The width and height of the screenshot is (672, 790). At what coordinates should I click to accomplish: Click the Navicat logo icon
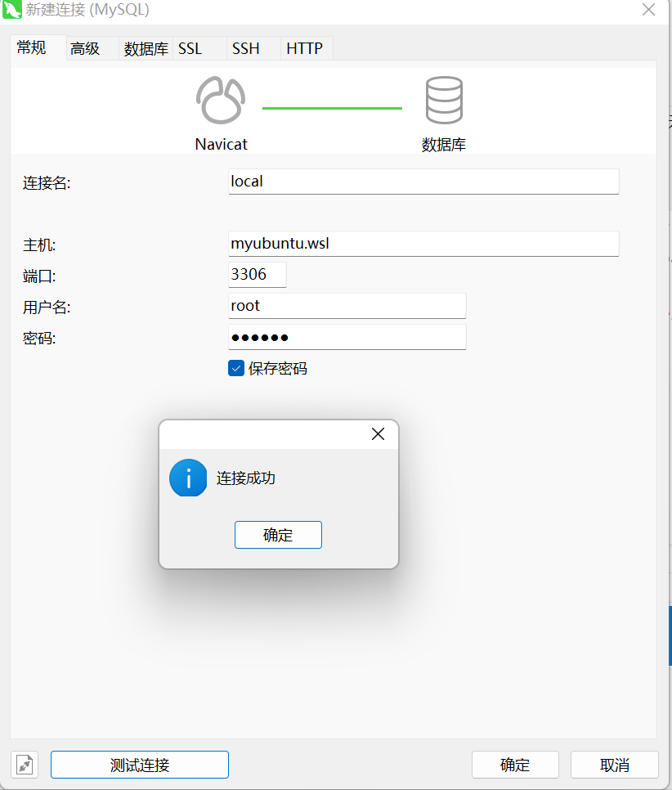pyautogui.click(x=221, y=100)
